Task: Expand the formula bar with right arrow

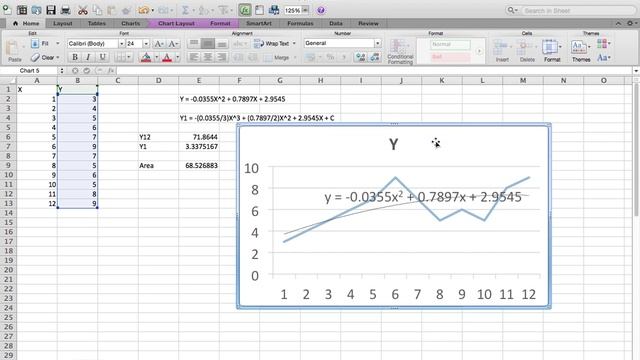Action: click(x=636, y=71)
